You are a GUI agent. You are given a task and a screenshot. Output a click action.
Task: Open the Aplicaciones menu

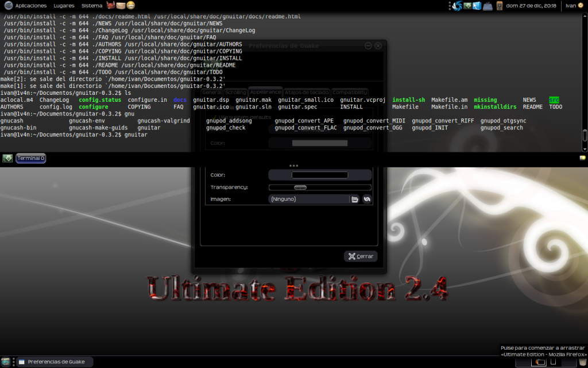[x=31, y=6]
